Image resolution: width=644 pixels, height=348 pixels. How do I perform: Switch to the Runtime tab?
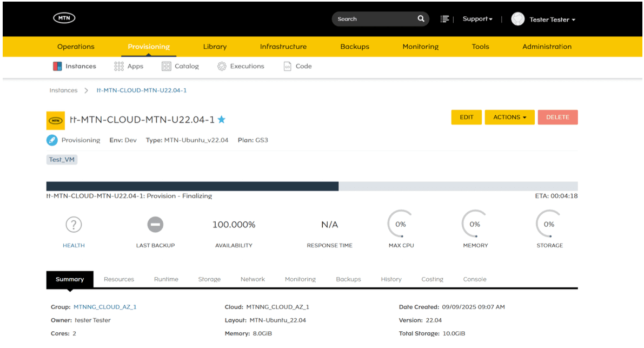coord(167,279)
